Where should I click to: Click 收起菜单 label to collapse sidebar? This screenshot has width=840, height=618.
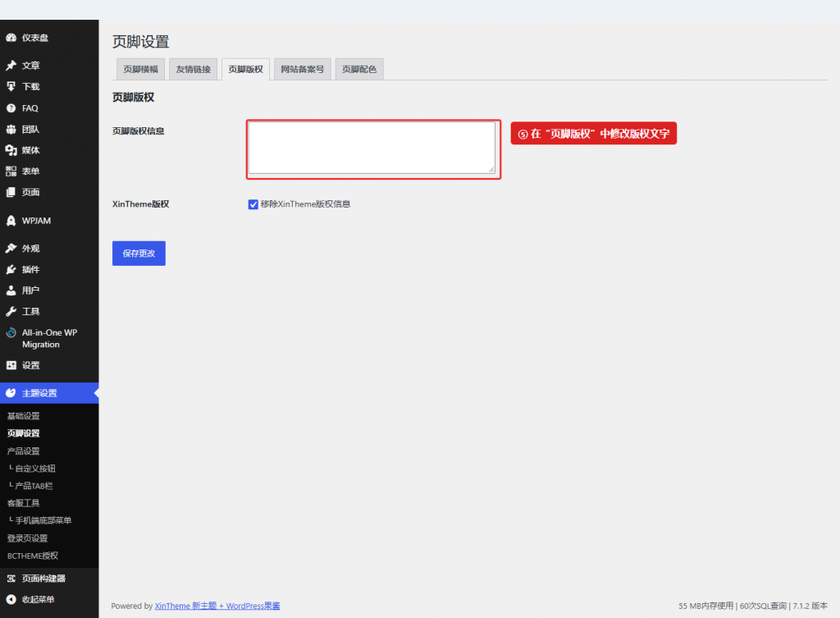[38, 599]
